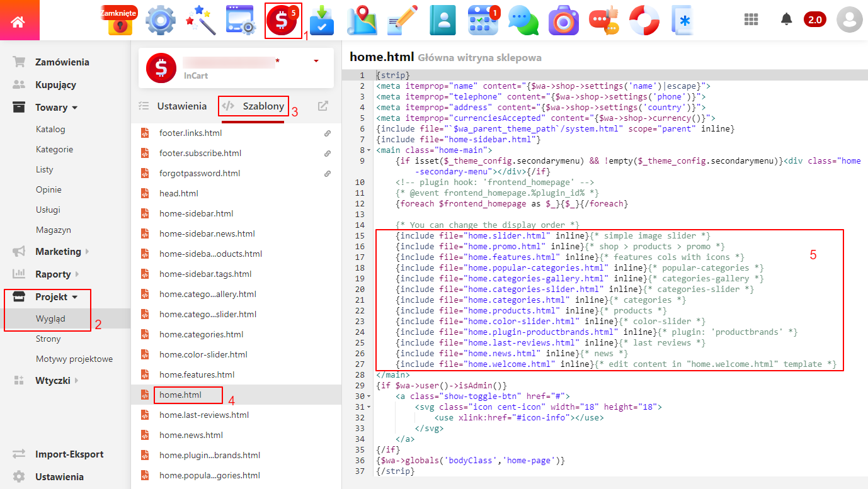Open Kategorie under Towary
868x489 pixels.
(54, 149)
